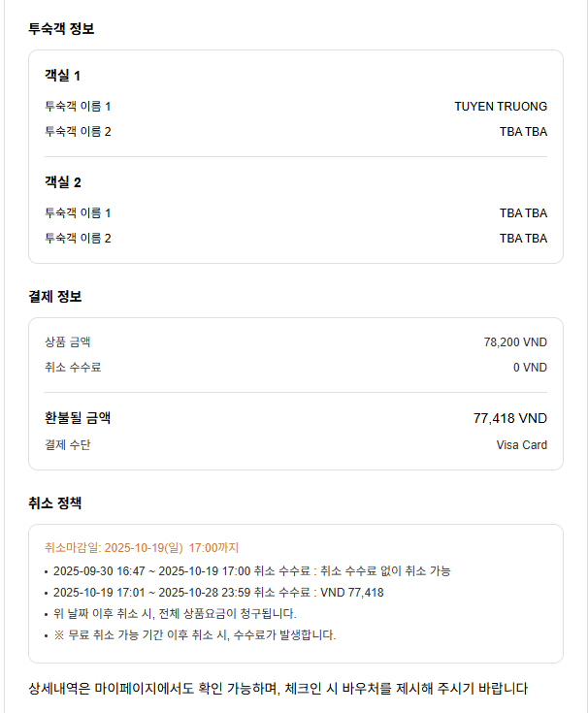The width and height of the screenshot is (588, 713).
Task: Click the Visa Card payment method
Action: click(x=521, y=445)
